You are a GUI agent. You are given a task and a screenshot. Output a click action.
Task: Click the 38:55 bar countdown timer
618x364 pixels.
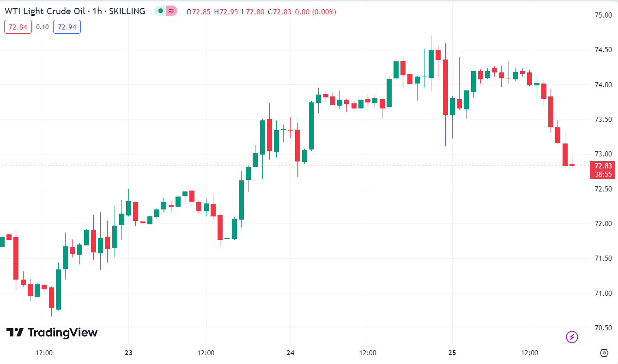coord(603,174)
